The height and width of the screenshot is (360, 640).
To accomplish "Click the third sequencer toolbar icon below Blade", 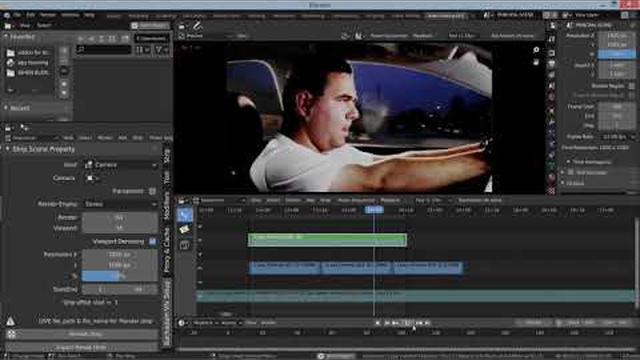I will [x=185, y=245].
